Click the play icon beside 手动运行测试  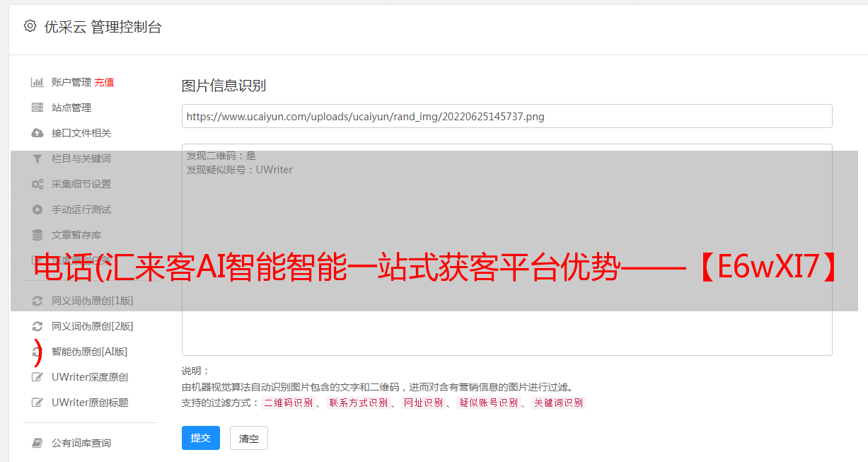point(37,209)
